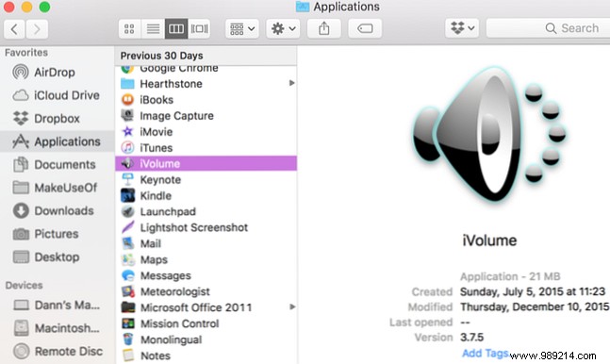
Task: Open Pictures in the sidebar
Action: pos(57,234)
